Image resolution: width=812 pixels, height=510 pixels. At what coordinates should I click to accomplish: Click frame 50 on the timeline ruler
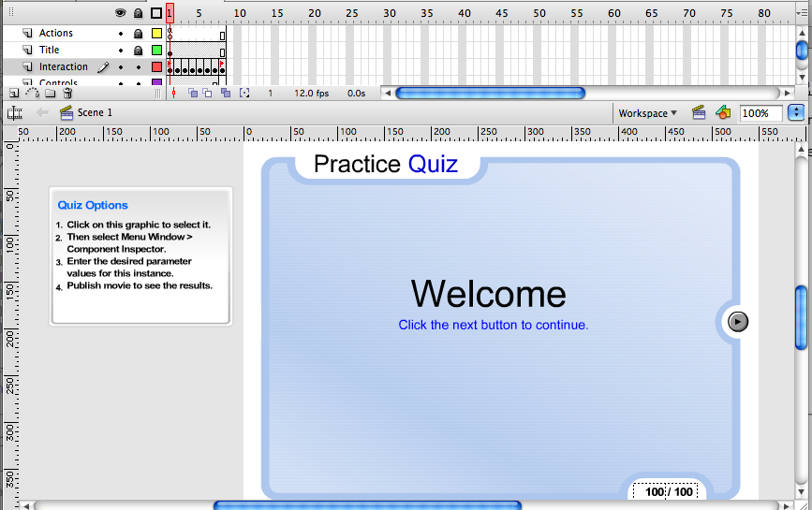(539, 13)
